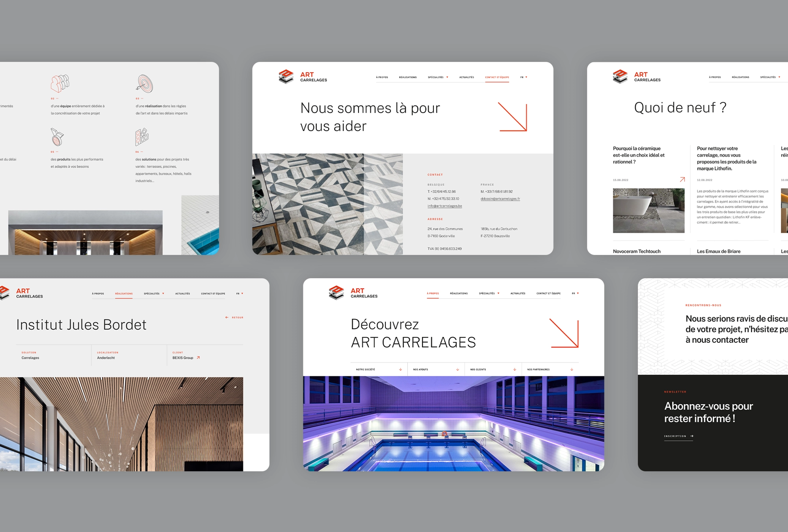Image resolution: width=788 pixels, height=532 pixels.
Task: Expand the Nos partenaires section
Action: (x=550, y=369)
